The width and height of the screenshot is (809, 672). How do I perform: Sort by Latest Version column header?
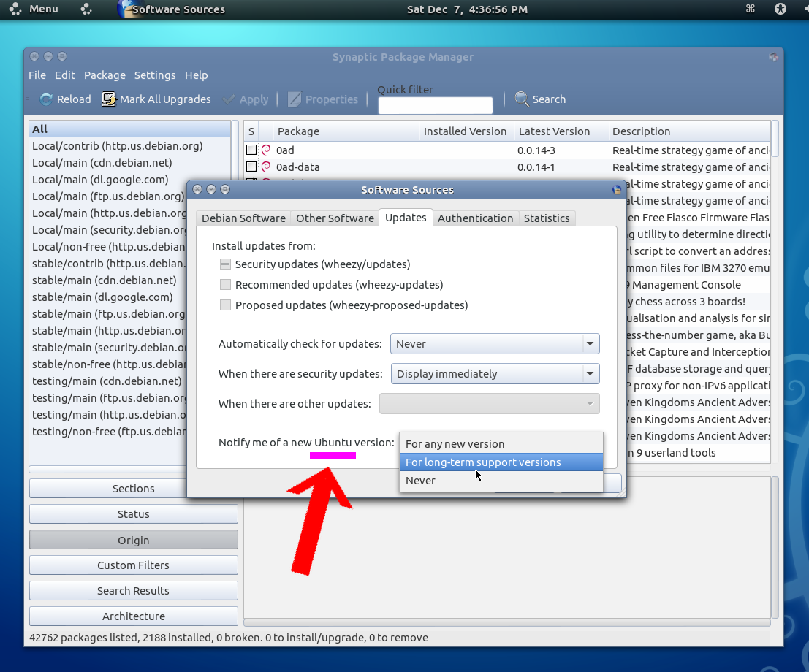point(561,131)
